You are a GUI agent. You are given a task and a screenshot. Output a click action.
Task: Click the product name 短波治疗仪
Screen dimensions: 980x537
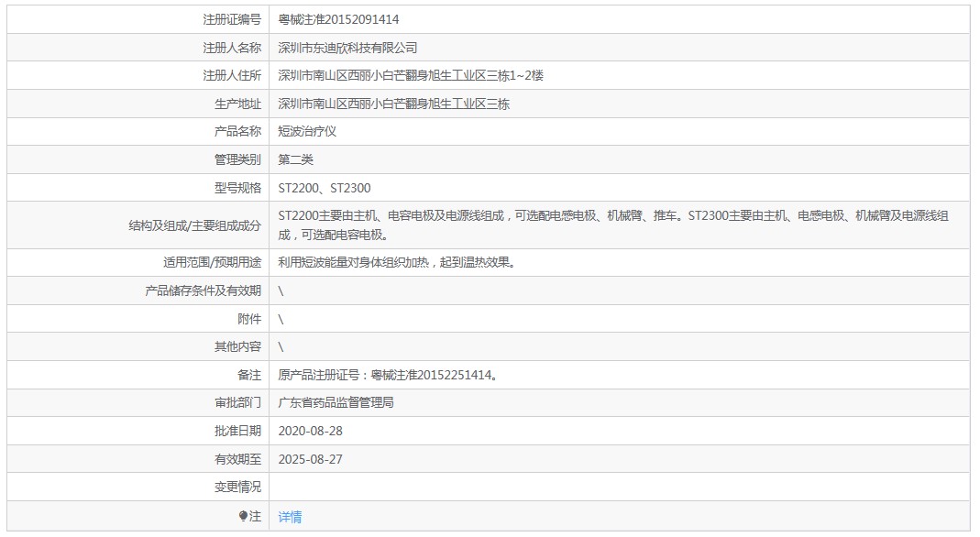click(307, 132)
